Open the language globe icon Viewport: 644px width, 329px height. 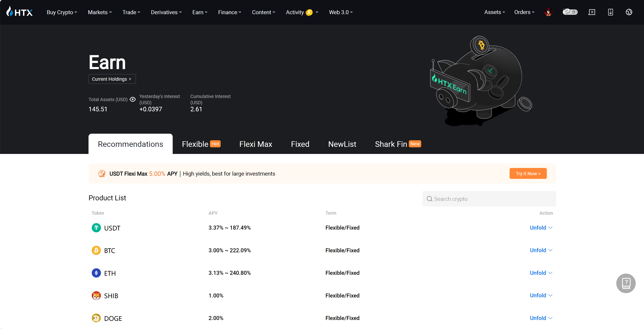[629, 12]
